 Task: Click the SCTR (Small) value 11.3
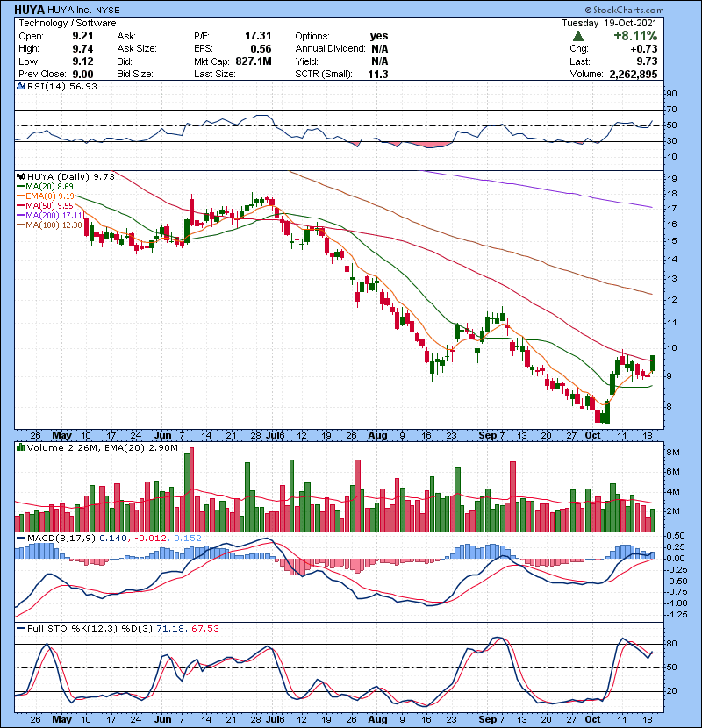point(377,74)
